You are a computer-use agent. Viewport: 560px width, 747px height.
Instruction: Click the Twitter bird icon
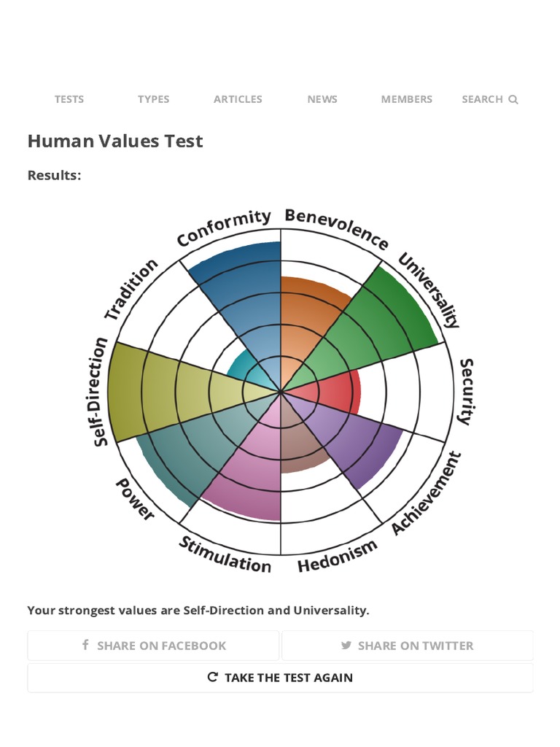pyautogui.click(x=346, y=645)
